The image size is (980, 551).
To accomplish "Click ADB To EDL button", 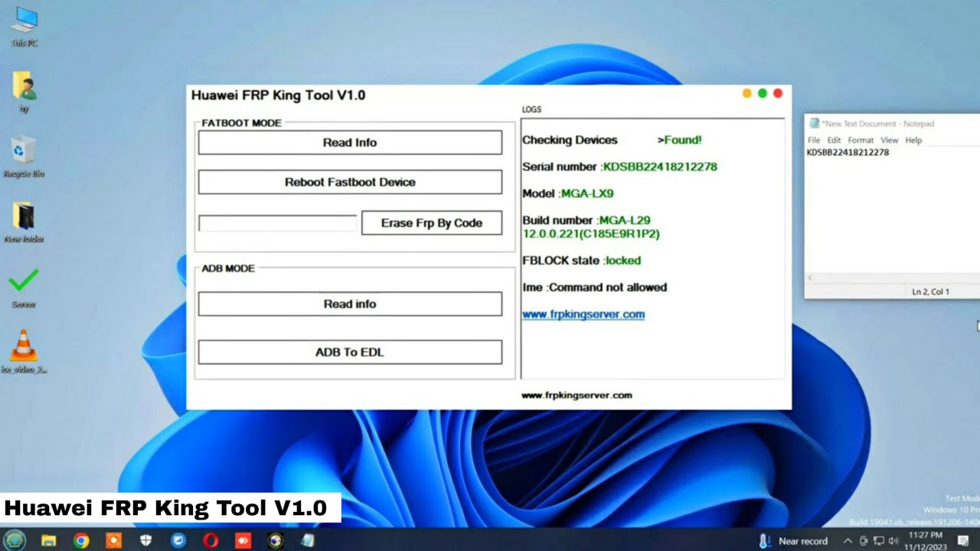I will tap(350, 352).
